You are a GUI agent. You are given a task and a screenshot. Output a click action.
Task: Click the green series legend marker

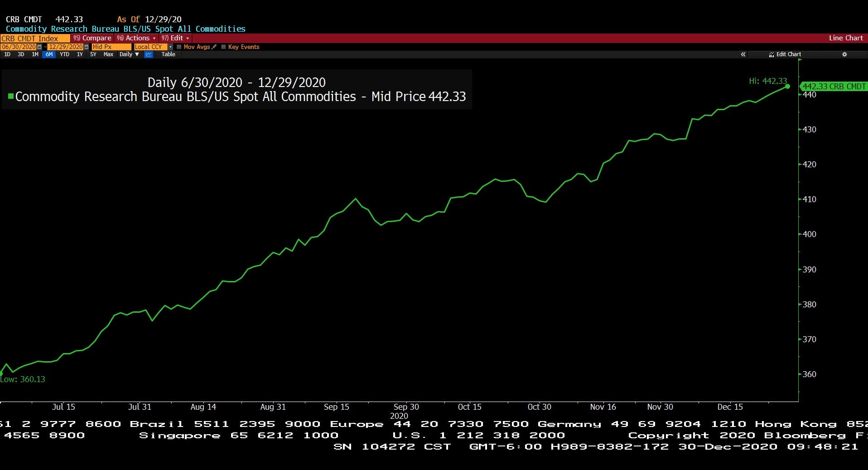pos(11,96)
